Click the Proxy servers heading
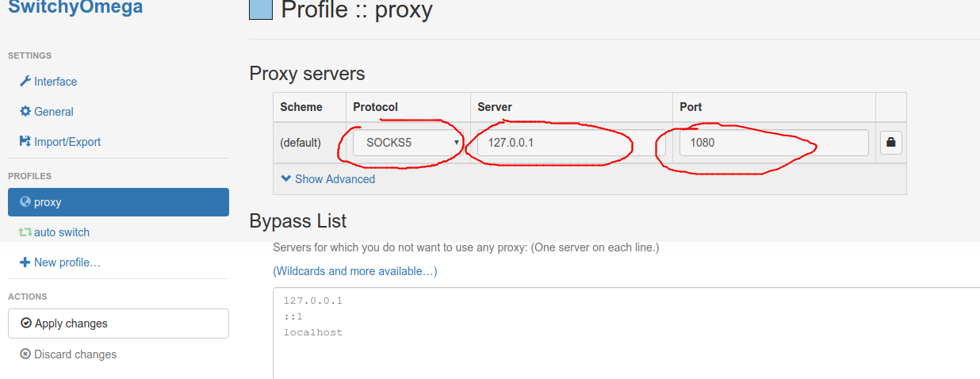The height and width of the screenshot is (379, 980). click(307, 74)
